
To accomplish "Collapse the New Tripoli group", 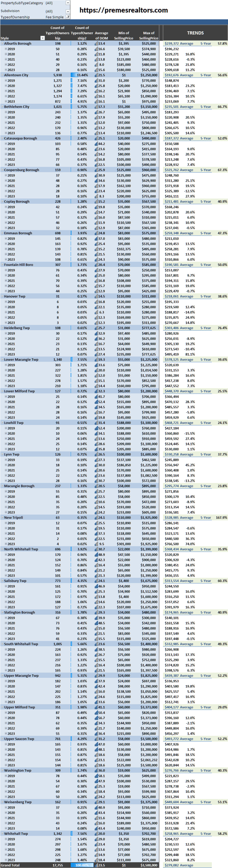I will coord(2,518).
